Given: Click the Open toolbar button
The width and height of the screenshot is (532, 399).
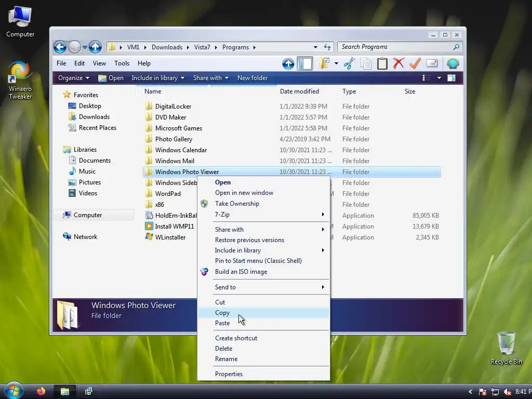Looking at the screenshot, I should point(111,78).
